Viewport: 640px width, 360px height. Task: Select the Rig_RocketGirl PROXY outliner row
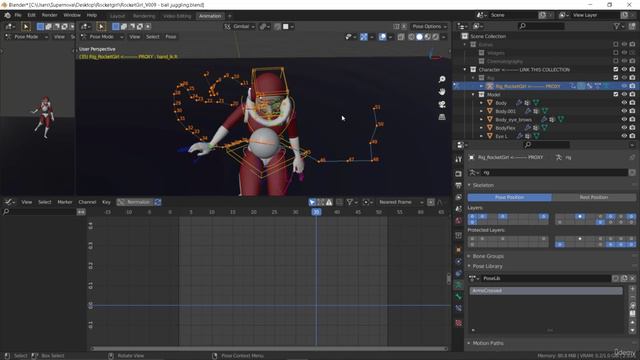tap(545, 86)
